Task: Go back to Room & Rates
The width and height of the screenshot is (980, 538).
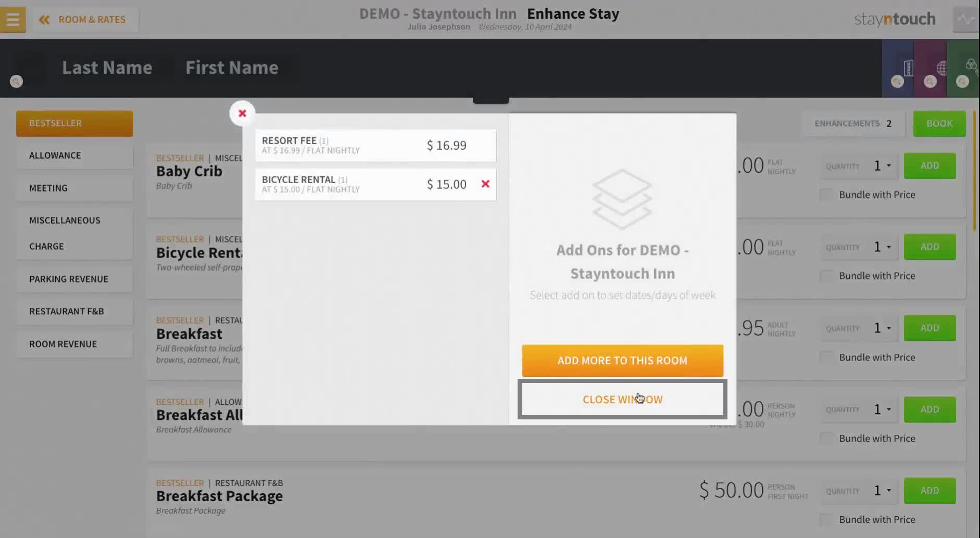Action: pos(86,20)
